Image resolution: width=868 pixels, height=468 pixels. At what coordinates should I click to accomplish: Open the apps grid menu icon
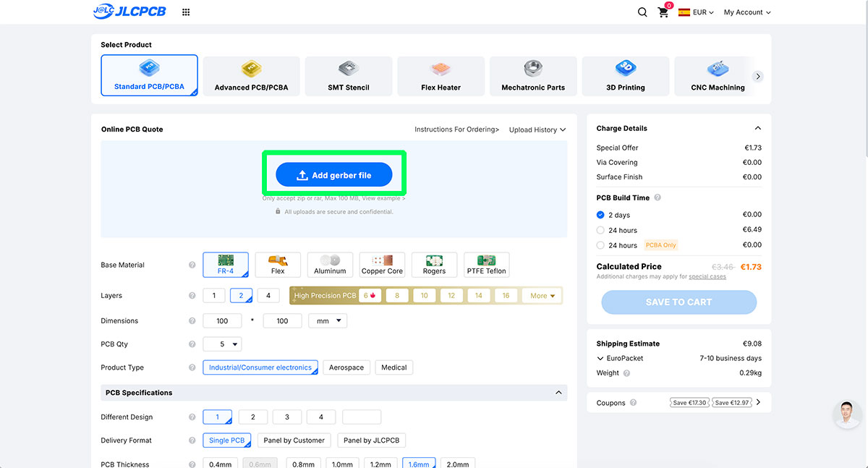(186, 12)
